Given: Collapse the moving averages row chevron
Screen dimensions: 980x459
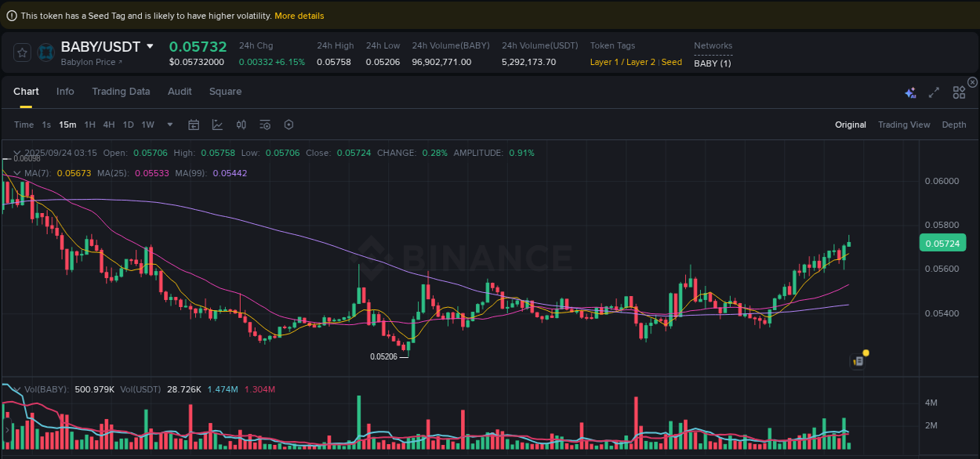Looking at the screenshot, I should point(17,172).
